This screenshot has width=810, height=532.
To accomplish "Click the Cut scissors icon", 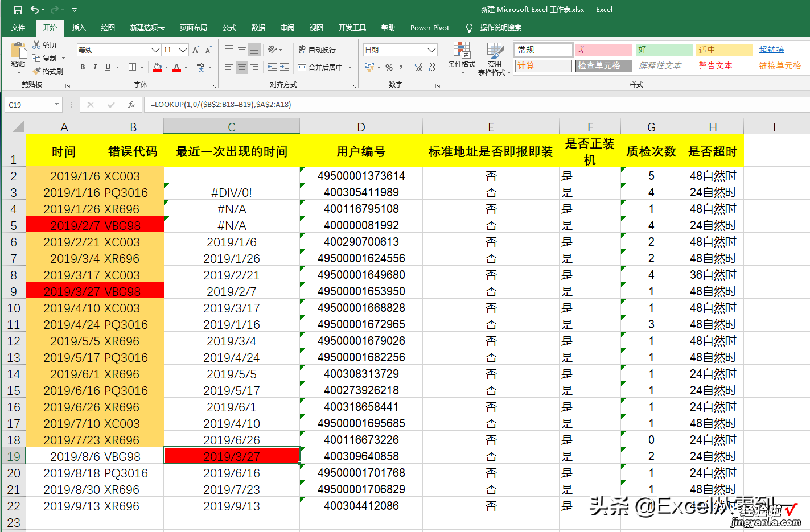I will 36,45.
